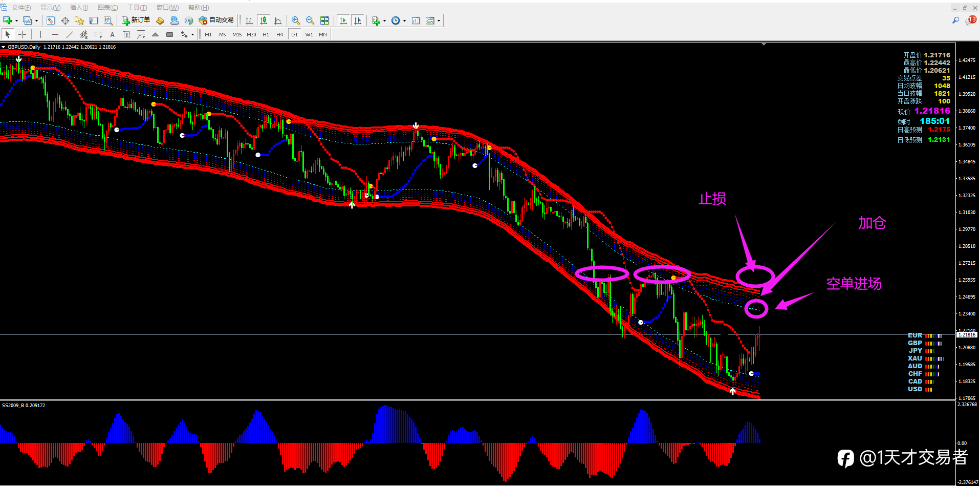The height and width of the screenshot is (486, 980).
Task: Toggle the 自动交易 auto trading button
Action: pyautogui.click(x=216, y=20)
